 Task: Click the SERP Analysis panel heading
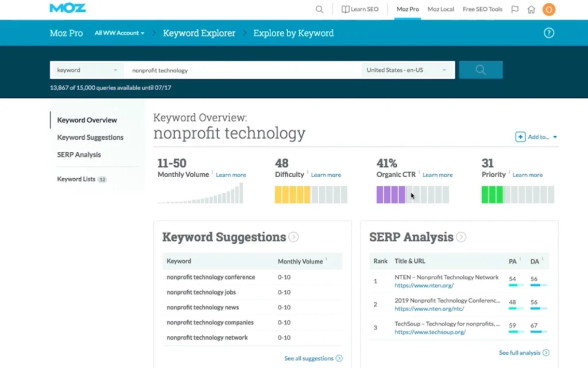(411, 237)
